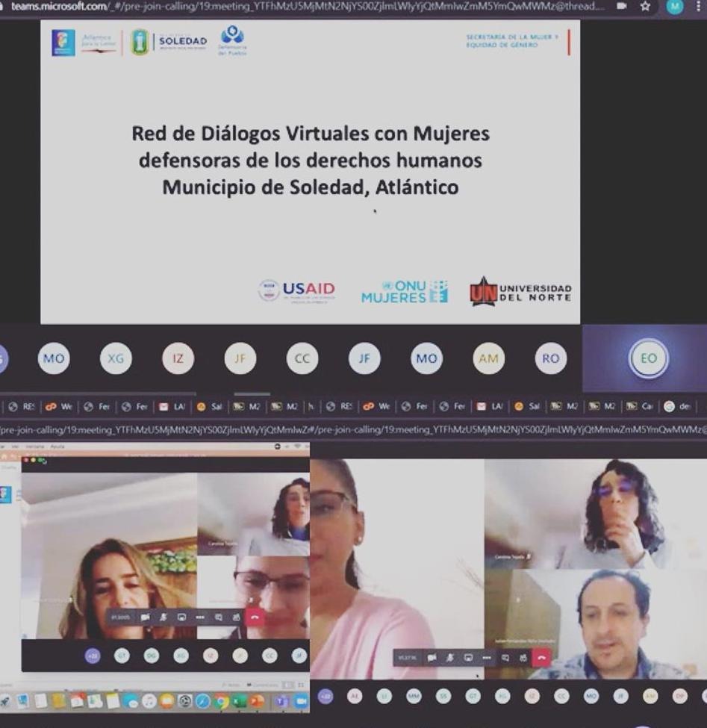This screenshot has height=728, width=707.
Task: Open share screen in right call toolbar
Action: coord(468,658)
